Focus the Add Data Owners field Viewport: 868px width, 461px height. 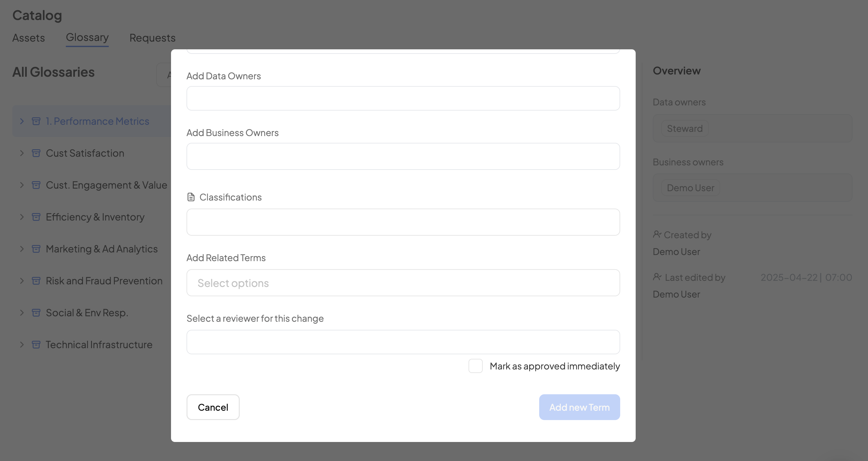[403, 98]
